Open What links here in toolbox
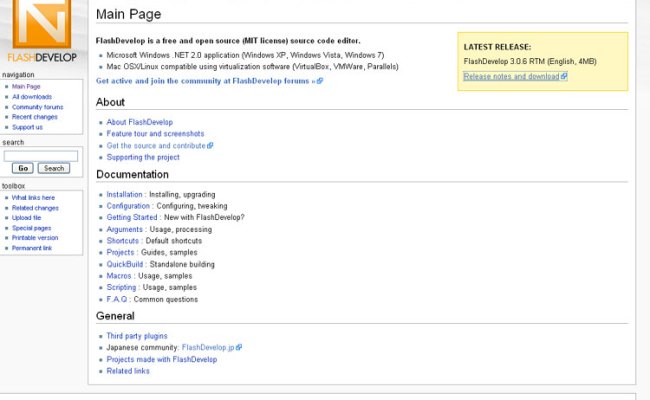 pos(33,198)
